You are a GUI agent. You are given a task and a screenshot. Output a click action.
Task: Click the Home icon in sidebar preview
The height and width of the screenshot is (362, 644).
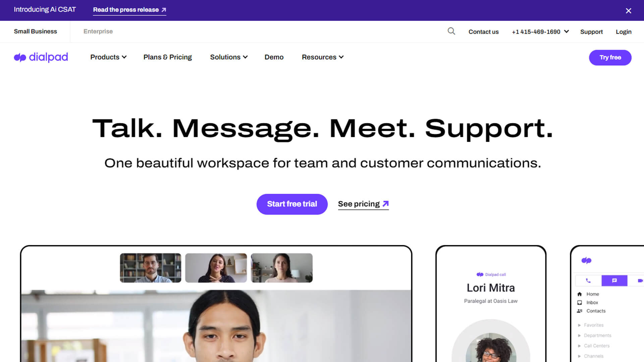click(579, 294)
